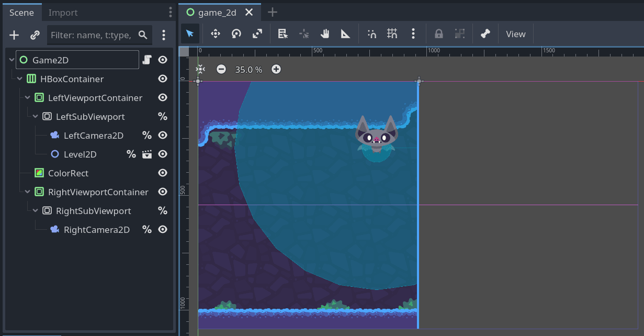644x336 pixels.
Task: Reset zoom via 35.0 % label
Action: tap(248, 69)
